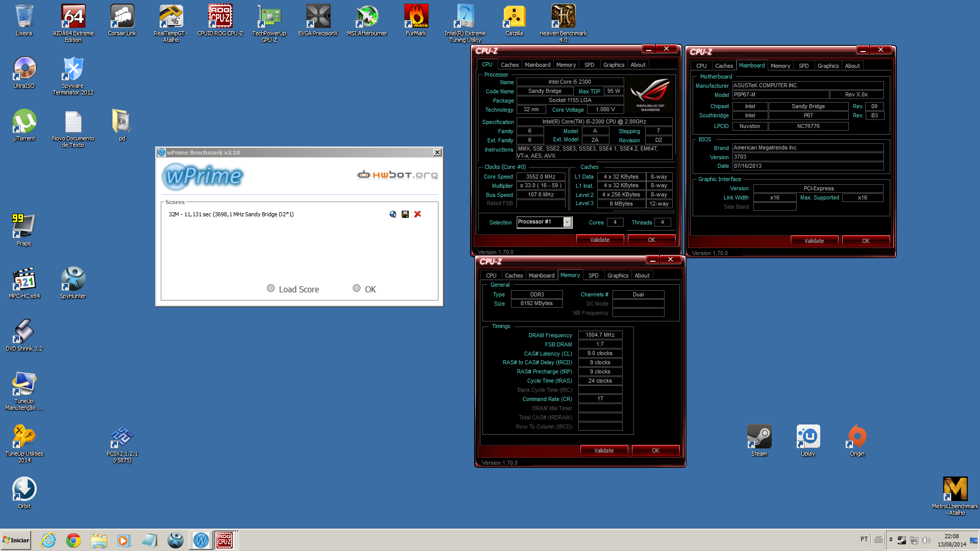Open MetroLLbenchmark Atalho shortcut

click(x=955, y=496)
